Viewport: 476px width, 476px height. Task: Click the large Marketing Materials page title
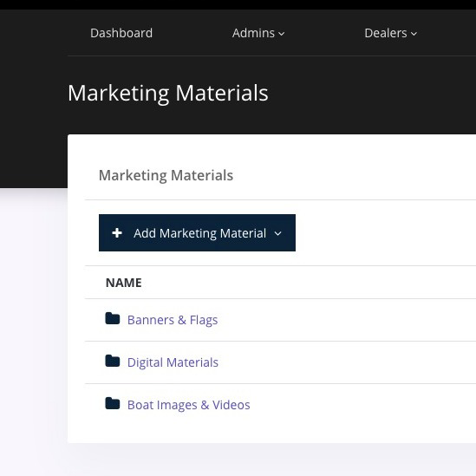pyautogui.click(x=168, y=93)
